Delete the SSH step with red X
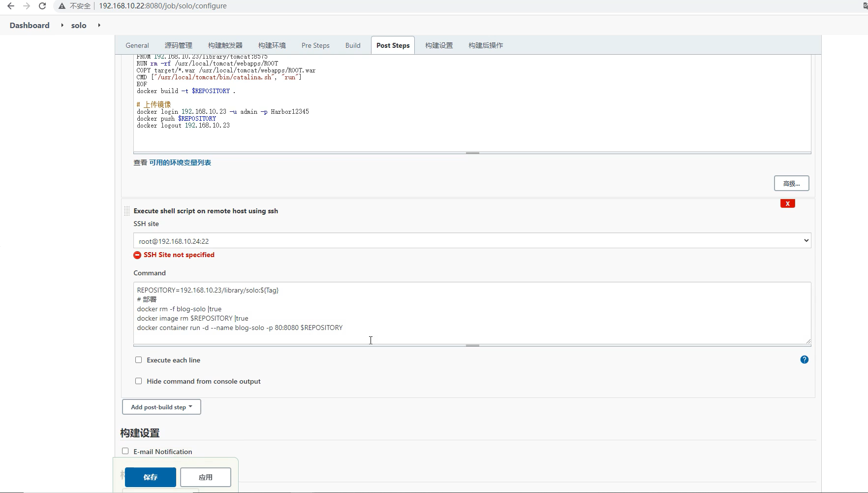Image resolution: width=868 pixels, height=493 pixels. tap(787, 203)
